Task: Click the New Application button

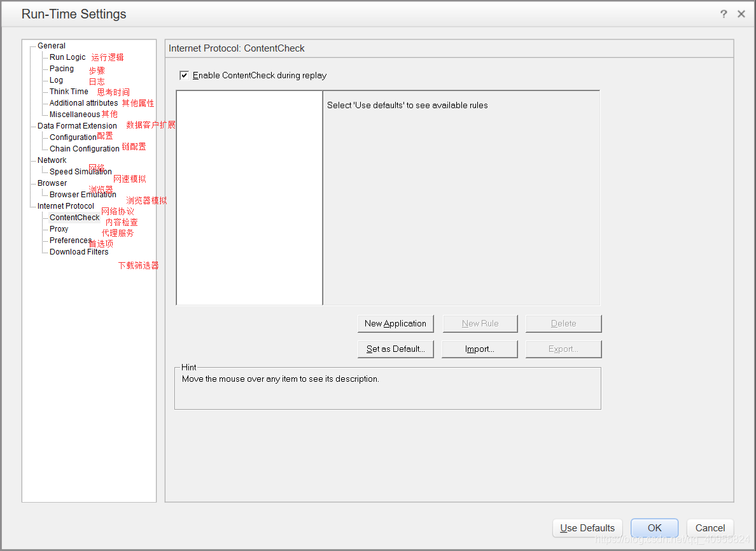Action: pos(395,323)
